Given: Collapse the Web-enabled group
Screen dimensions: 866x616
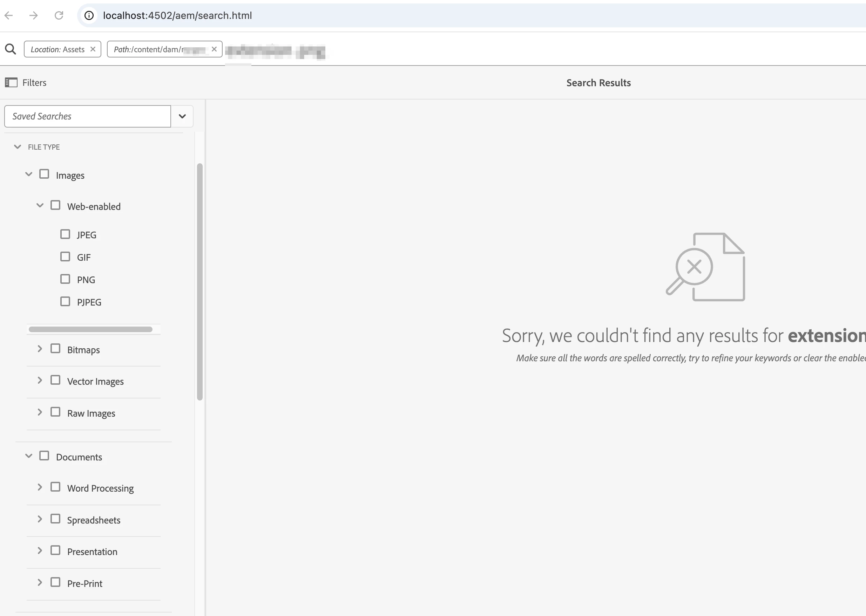Looking at the screenshot, I should click(40, 206).
